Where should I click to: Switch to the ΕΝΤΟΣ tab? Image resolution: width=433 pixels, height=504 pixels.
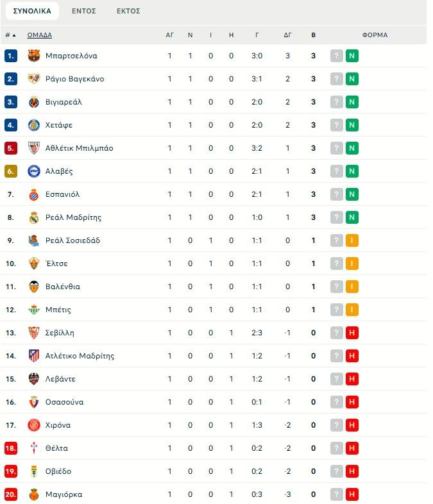tap(84, 11)
